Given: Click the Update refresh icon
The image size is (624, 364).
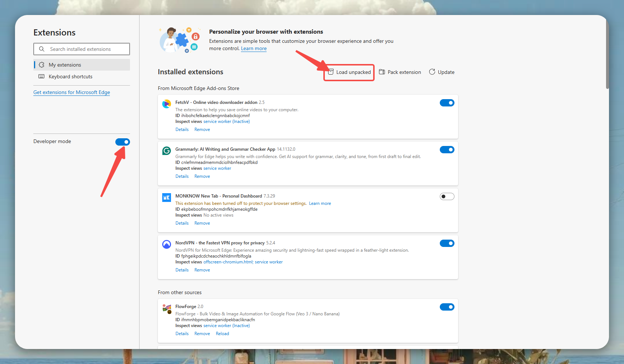Looking at the screenshot, I should tap(432, 72).
